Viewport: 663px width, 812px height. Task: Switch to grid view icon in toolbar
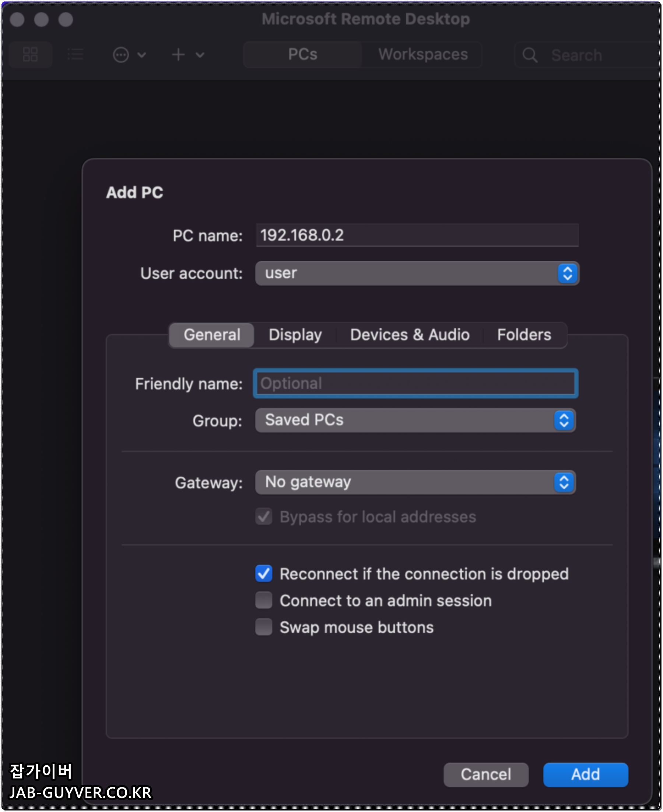30,54
